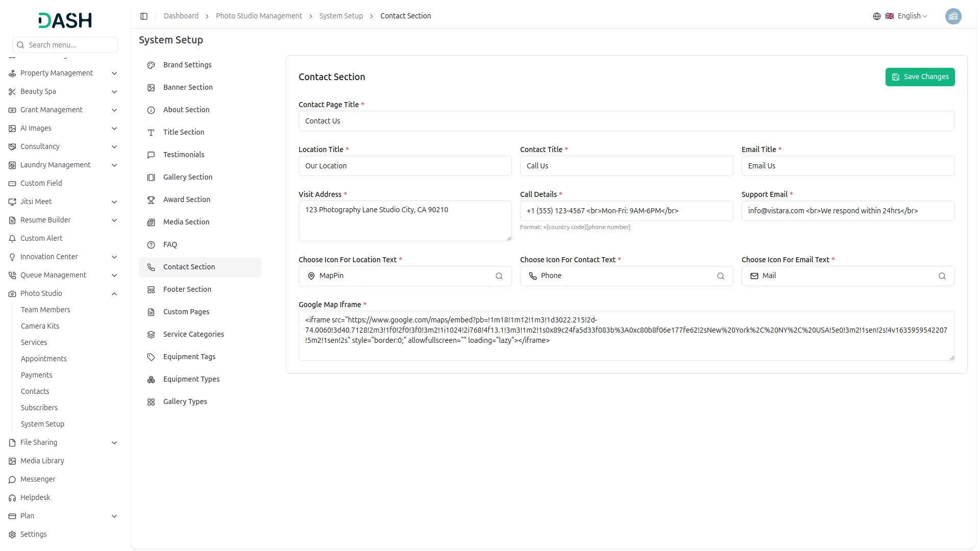Select the Brand Settings icon
This screenshot has height=551, width=980.
[151, 65]
